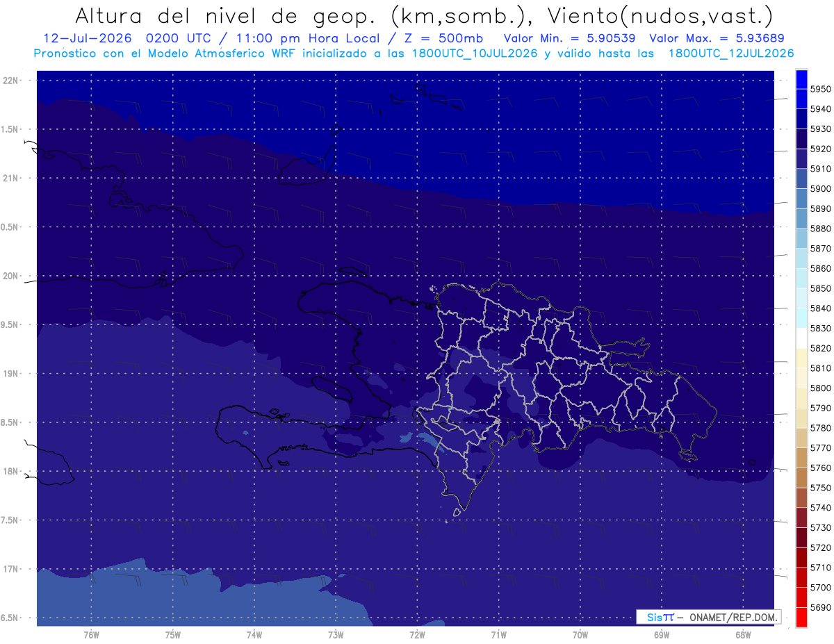Click the 22N latitude axis label

click(x=12, y=80)
